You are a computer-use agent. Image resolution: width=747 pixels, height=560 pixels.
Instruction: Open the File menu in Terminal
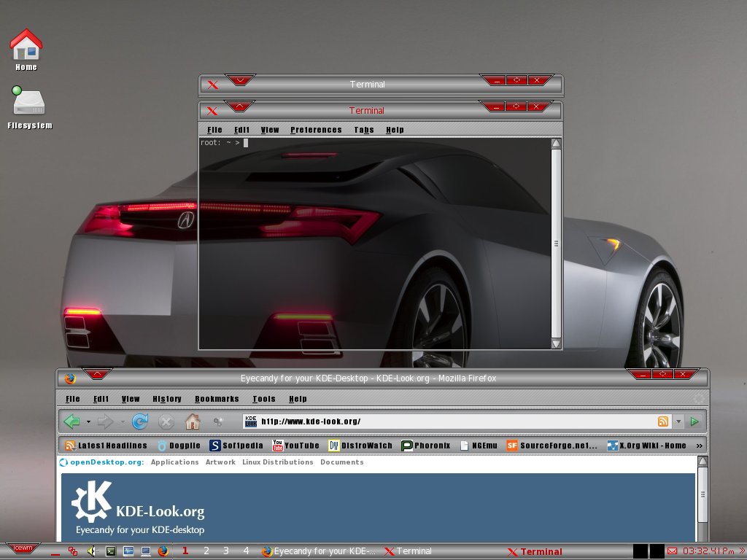(x=214, y=130)
